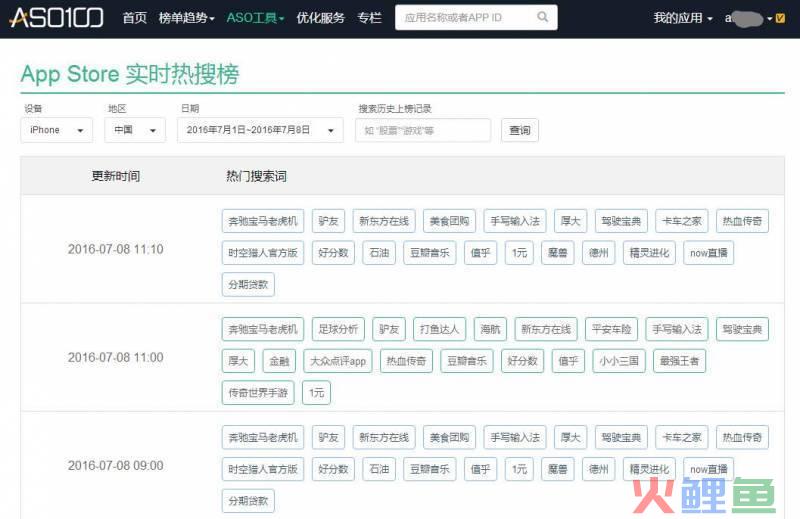800x519 pixels.
Task: Click the yellow badge icon beside account name
Action: [x=780, y=18]
